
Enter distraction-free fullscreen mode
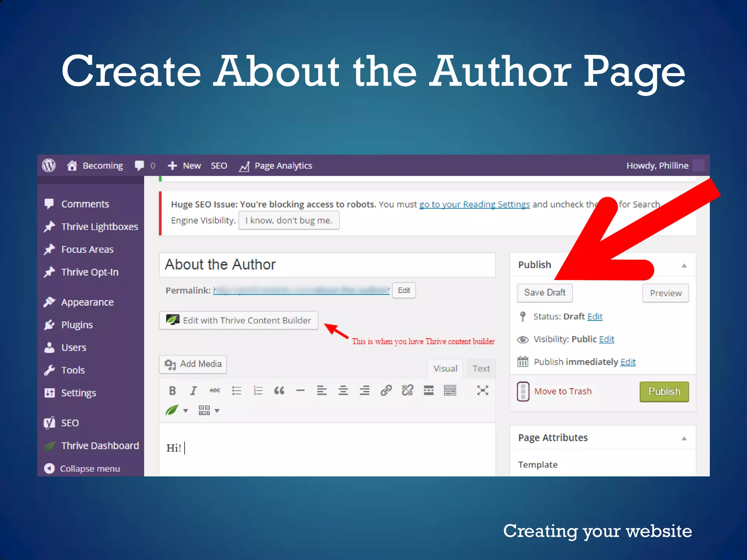(482, 390)
